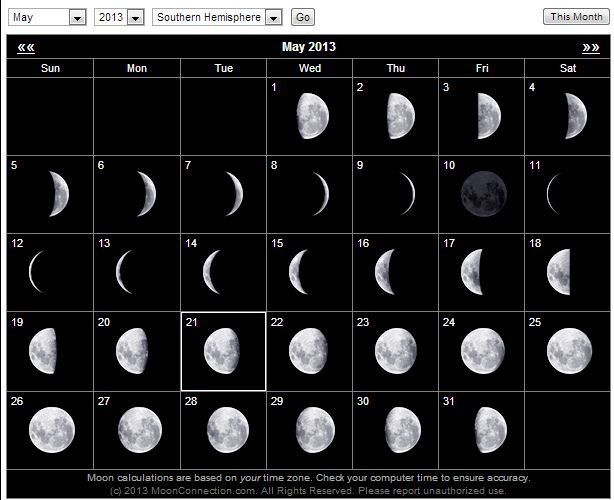Click the 'Thu' column header

pyautogui.click(x=395, y=68)
